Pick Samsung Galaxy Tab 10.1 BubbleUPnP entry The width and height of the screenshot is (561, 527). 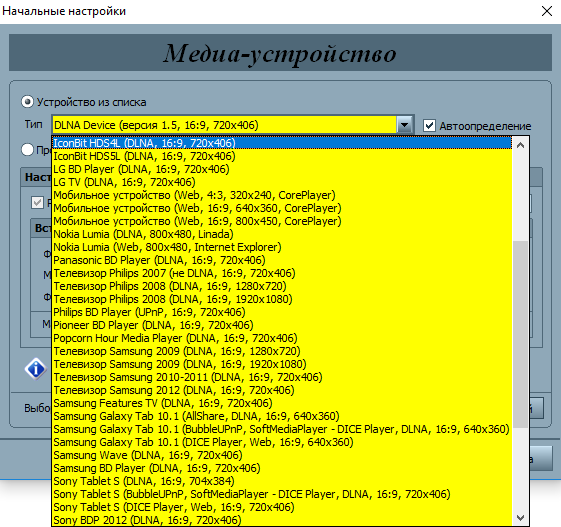(282, 429)
